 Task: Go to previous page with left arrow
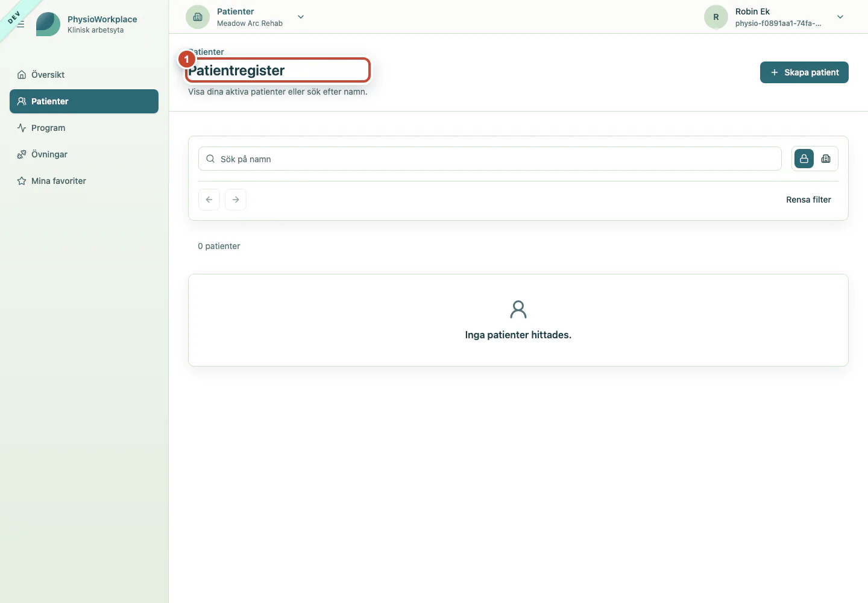[209, 200]
